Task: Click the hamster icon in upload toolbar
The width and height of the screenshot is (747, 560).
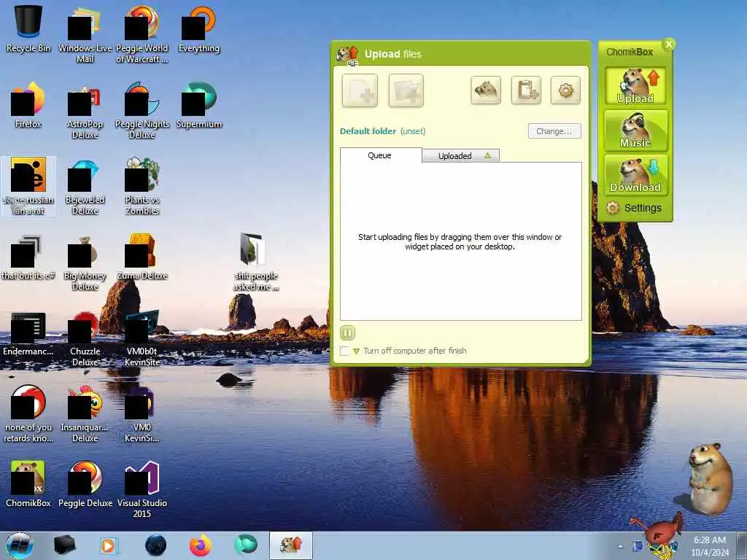Action: pyautogui.click(x=486, y=90)
